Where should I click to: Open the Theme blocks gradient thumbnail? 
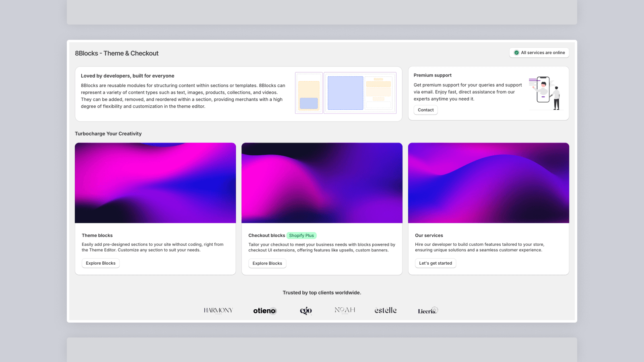(x=155, y=183)
